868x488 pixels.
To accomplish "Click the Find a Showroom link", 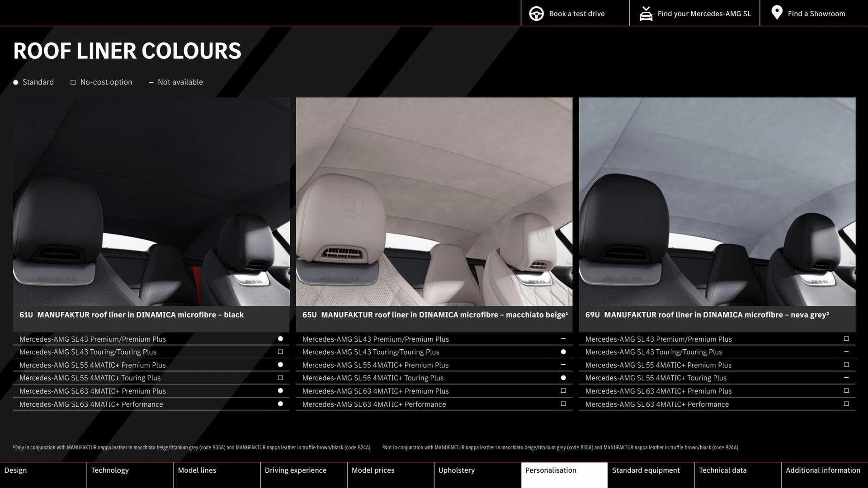I will pos(816,14).
